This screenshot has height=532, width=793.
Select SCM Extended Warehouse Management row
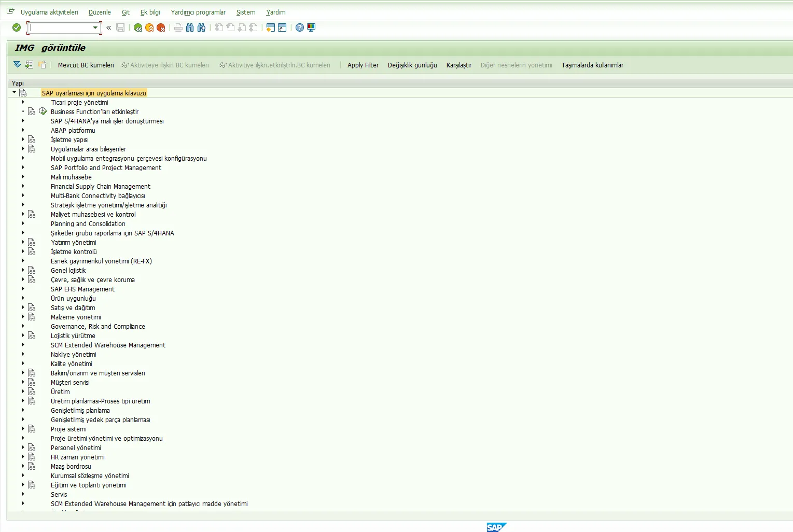point(108,345)
